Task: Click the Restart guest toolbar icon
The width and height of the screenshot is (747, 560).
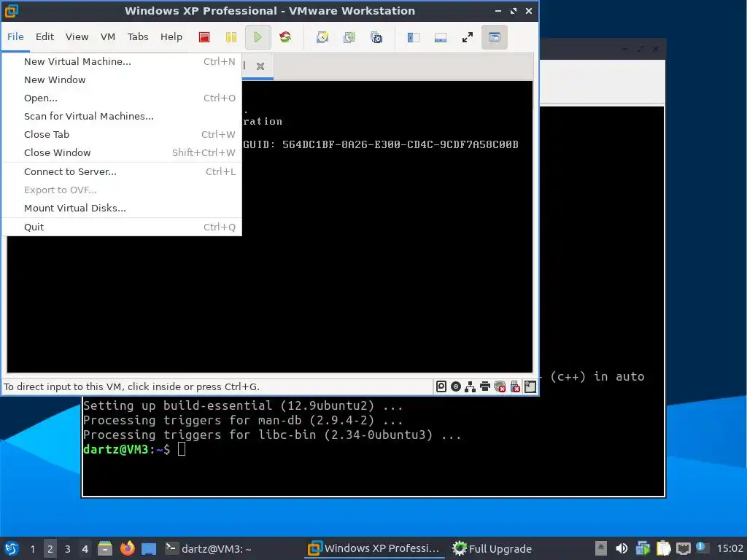Action: 285,37
